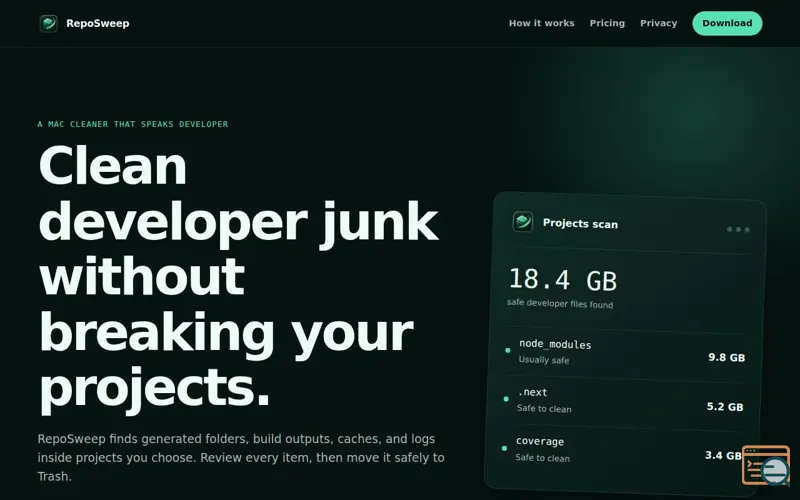800x500 pixels.
Task: Click the green status dot beside node_modules
Action: [508, 350]
